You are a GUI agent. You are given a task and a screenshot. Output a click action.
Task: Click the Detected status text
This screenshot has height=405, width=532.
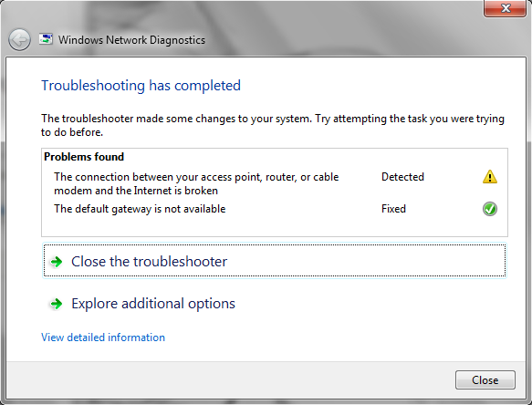[402, 177]
